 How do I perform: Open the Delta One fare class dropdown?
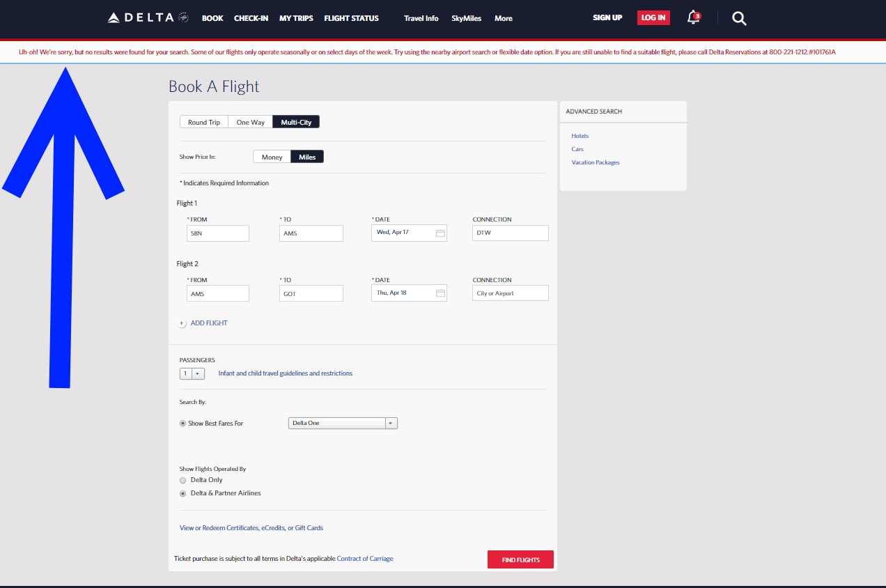[391, 423]
